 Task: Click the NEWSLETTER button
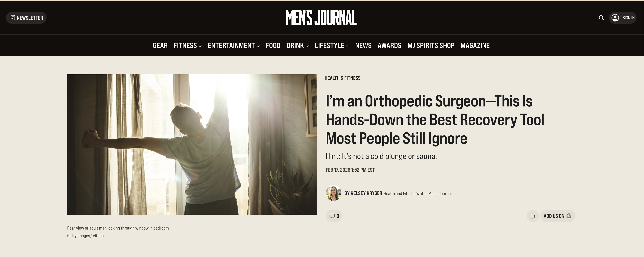coord(26,18)
